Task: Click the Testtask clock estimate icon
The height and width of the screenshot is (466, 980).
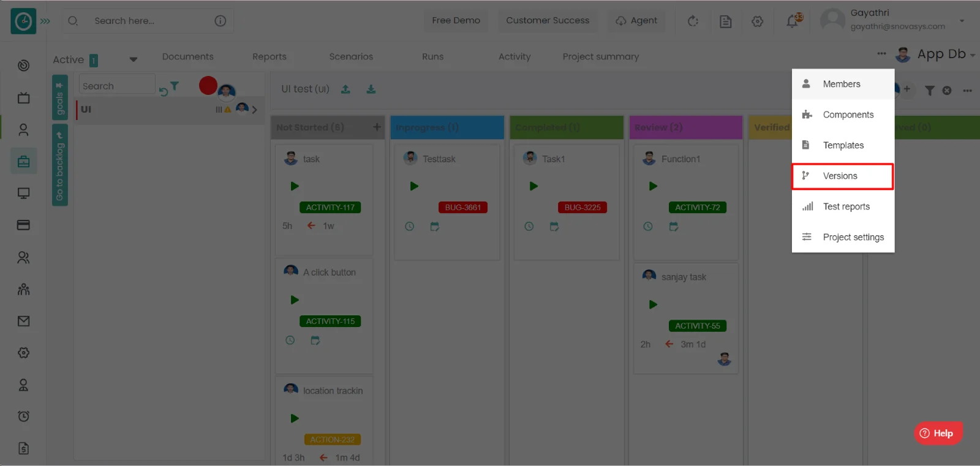Action: 410,227
